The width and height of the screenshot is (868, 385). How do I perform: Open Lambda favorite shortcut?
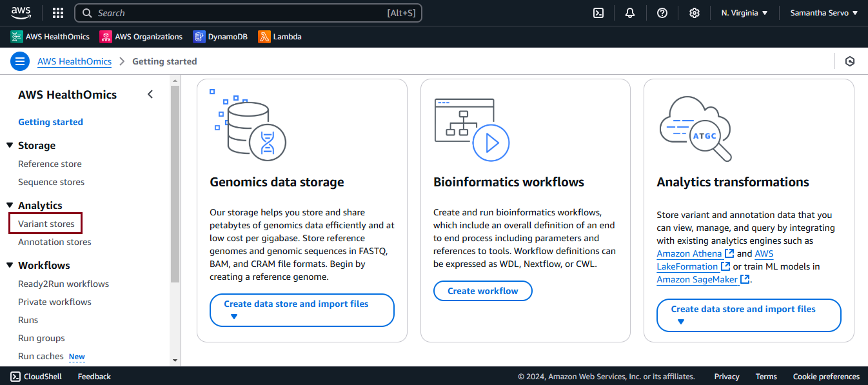coord(280,37)
